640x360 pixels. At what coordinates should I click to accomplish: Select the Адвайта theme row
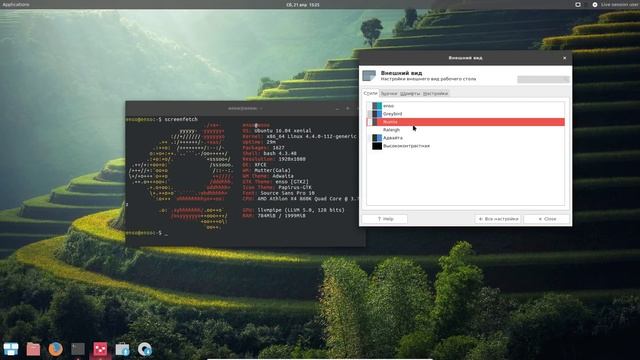click(465, 138)
